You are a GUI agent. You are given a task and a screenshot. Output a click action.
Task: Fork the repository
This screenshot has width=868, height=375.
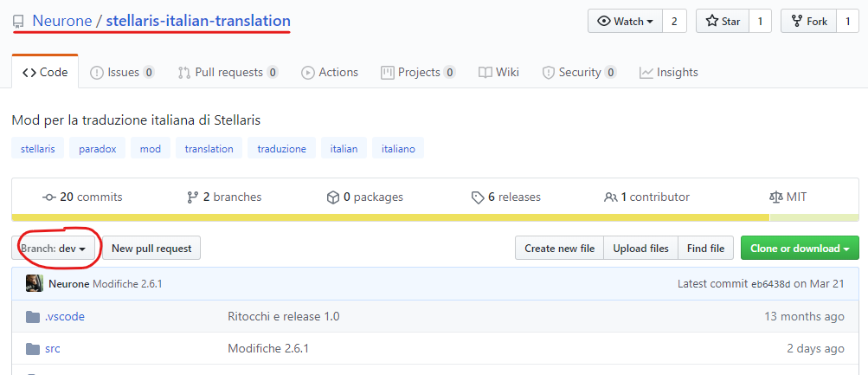809,22
